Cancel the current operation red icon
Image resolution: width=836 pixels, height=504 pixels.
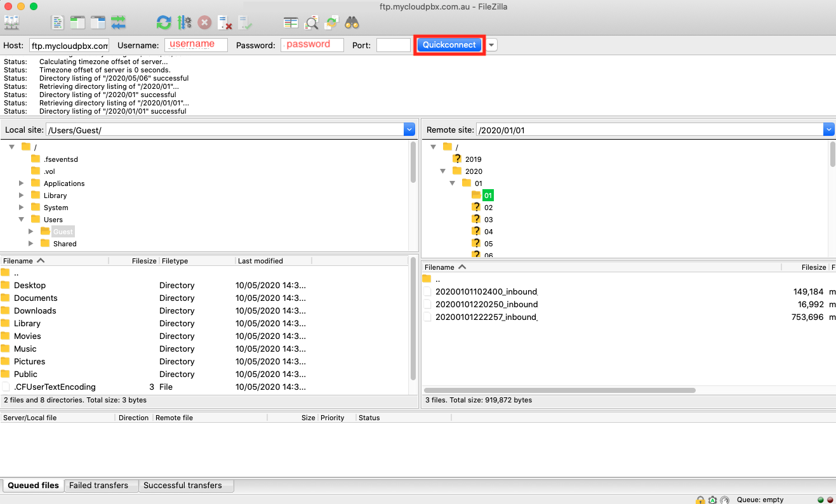[204, 23]
